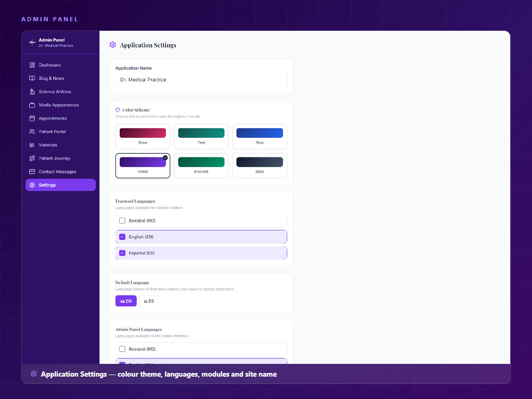Image resolution: width=532 pixels, height=399 pixels.
Task: Open Contact Messages
Action: tap(61, 172)
